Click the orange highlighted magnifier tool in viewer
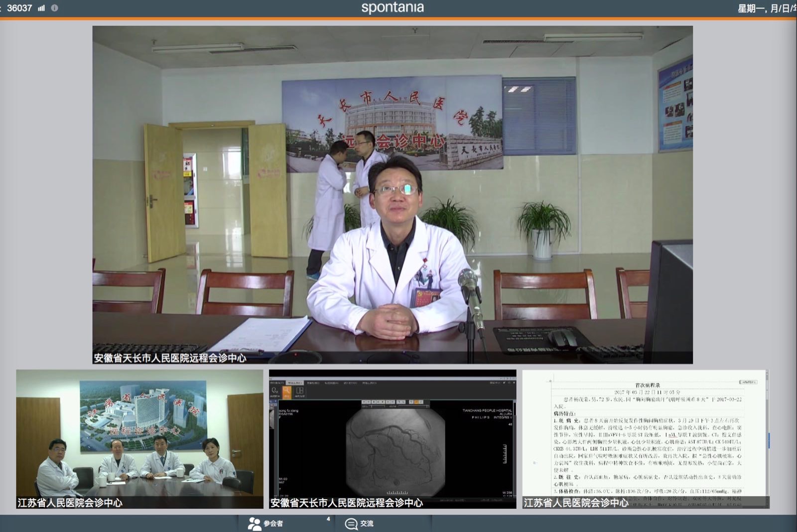 click(287, 392)
